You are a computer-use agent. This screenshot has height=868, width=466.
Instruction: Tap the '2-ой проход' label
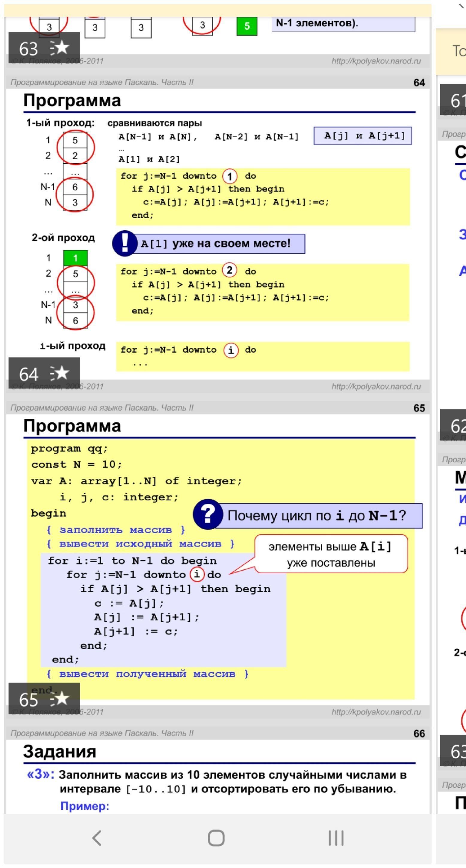[63, 238]
